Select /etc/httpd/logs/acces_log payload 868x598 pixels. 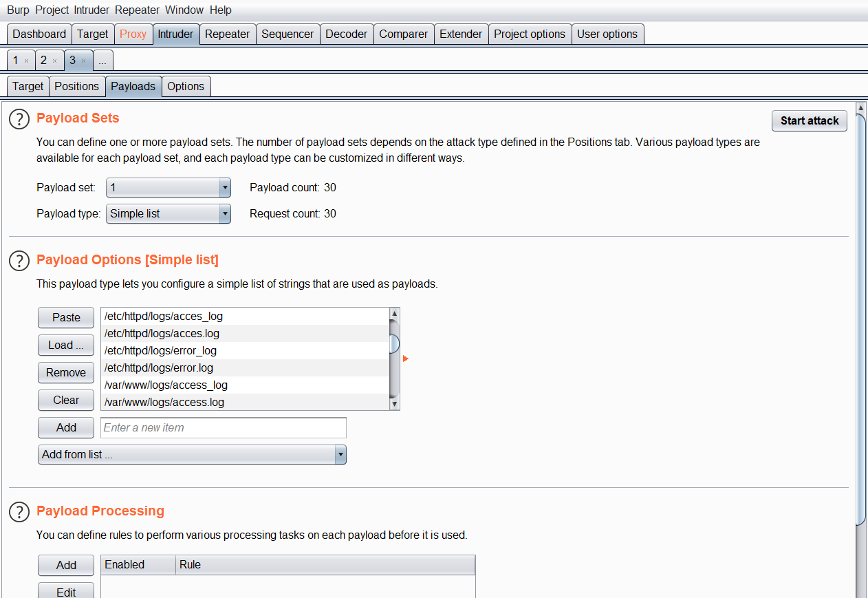pyautogui.click(x=245, y=317)
